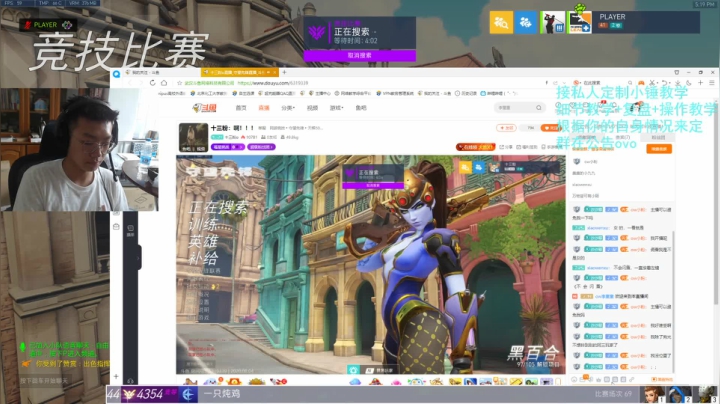
Task: Open the streamer avatar thumbnail
Action: 193,137
